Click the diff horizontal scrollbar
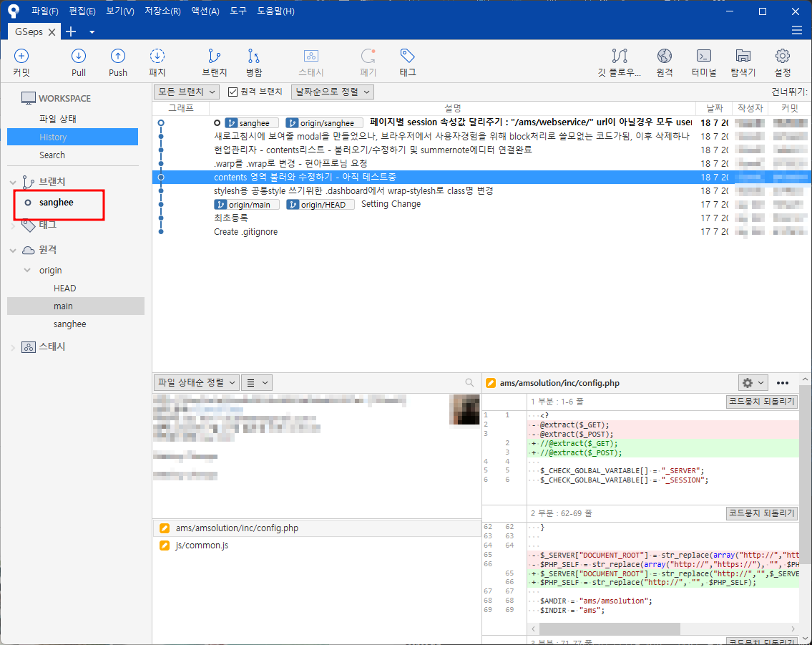The width and height of the screenshot is (812, 645). click(610, 629)
